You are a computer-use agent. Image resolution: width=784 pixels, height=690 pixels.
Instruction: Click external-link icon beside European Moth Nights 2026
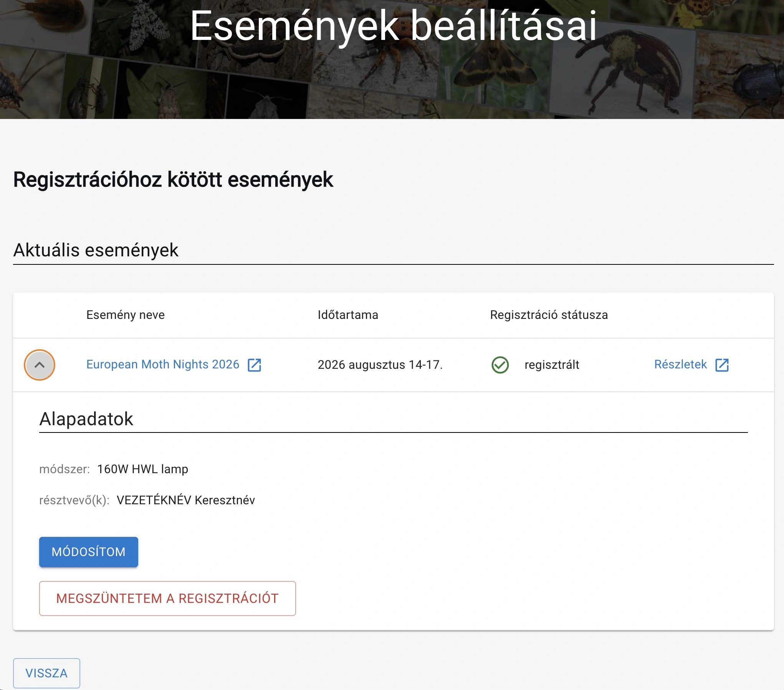tap(254, 365)
